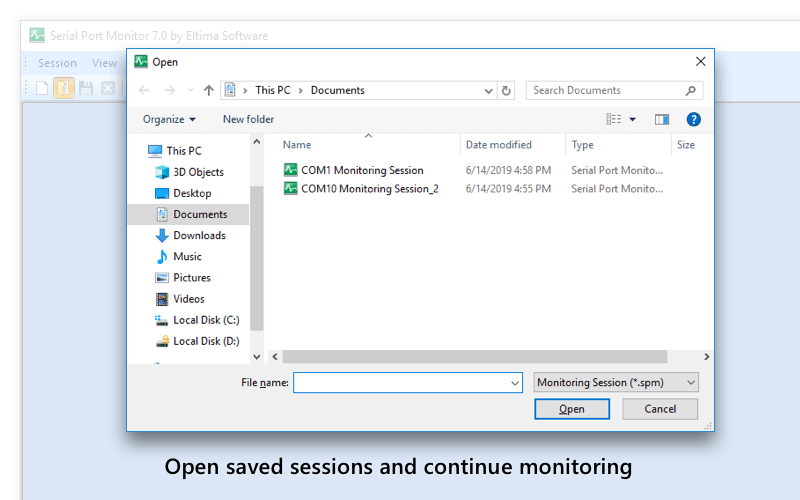The width and height of the screenshot is (800, 500).
Task: Click the COM1 Monitoring Session file icon
Action: tap(290, 170)
